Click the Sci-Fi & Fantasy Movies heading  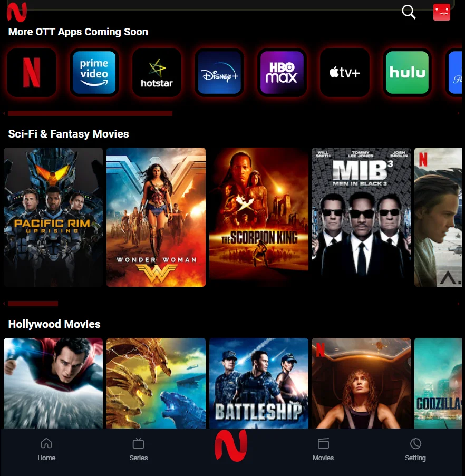point(69,134)
